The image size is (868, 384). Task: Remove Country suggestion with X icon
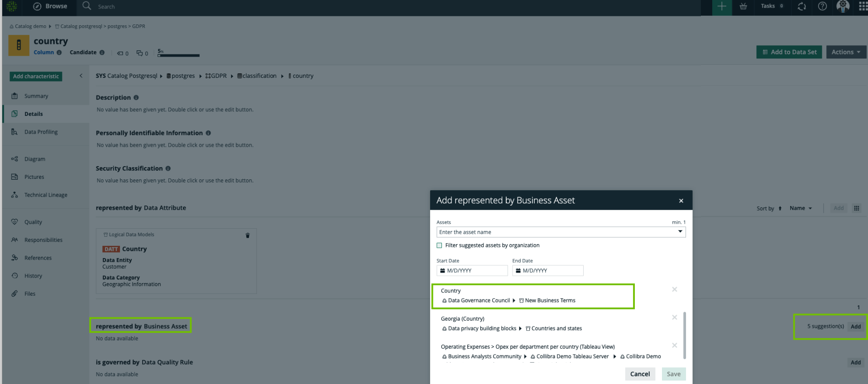click(674, 289)
